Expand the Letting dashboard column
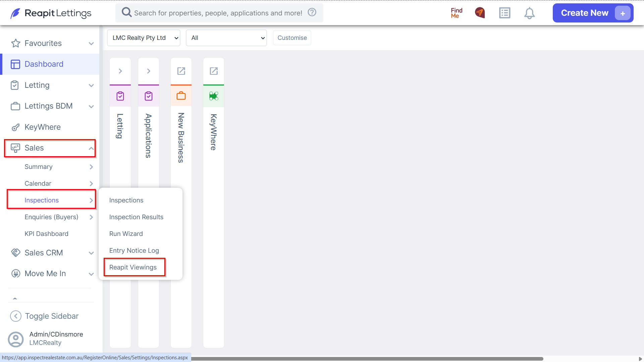 click(120, 71)
